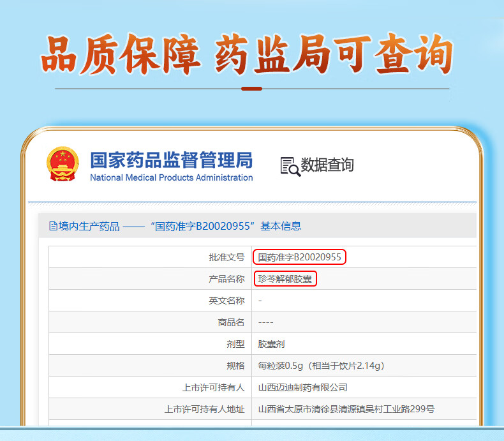Select the 剂型 label cell
The image size is (504, 441).
150,344
